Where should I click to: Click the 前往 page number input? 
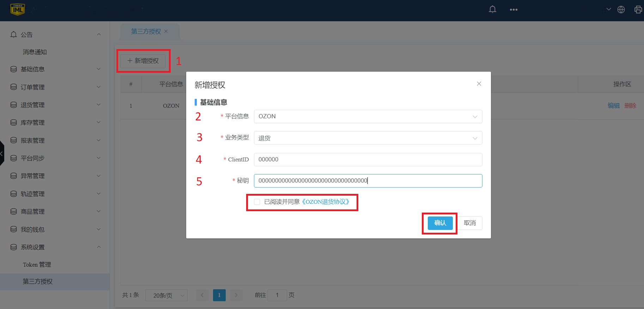point(277,295)
